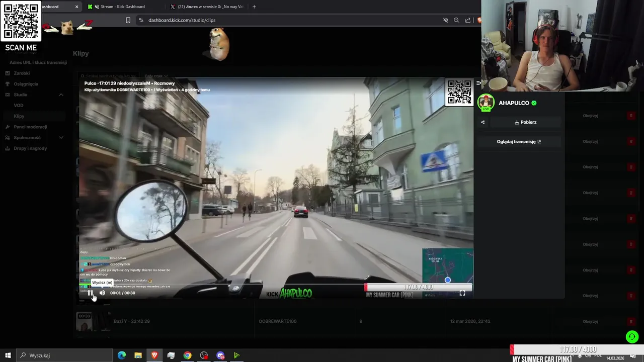Image resolution: width=644 pixels, height=362 pixels.
Task: Close the first Dashboard tab
Action: pos(76,7)
